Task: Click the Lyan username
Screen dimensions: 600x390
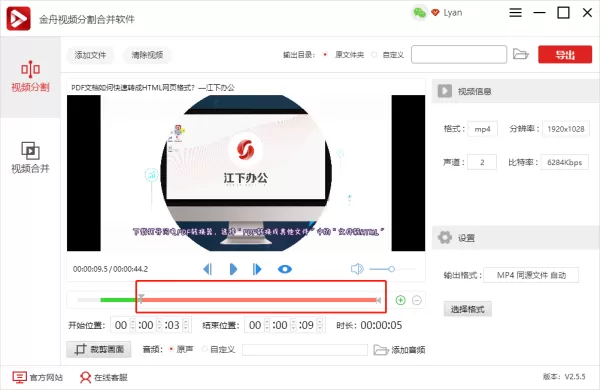Action: (x=453, y=13)
